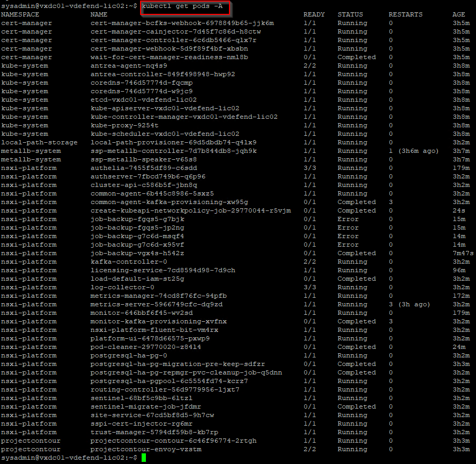Image resolution: width=476 pixels, height=464 pixels.
Task: Select pod job-backup-vgx4s-h542z
Action: point(137,253)
